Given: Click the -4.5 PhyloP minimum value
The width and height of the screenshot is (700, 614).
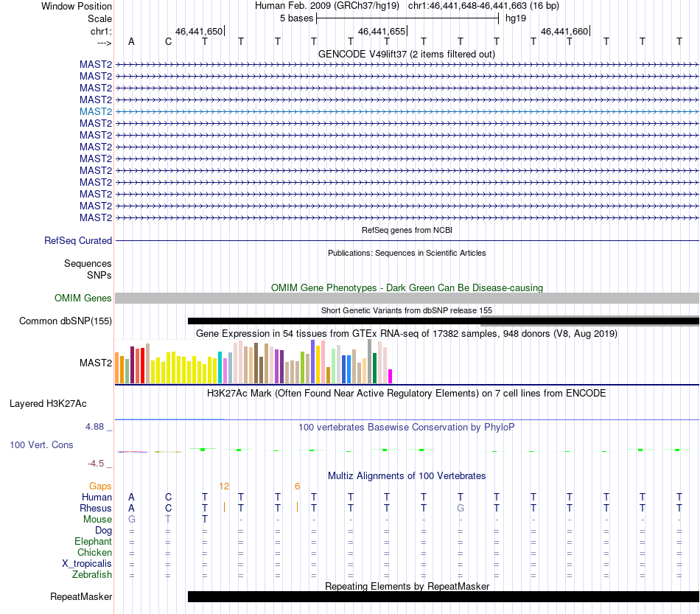Looking at the screenshot, I should 96,464.
